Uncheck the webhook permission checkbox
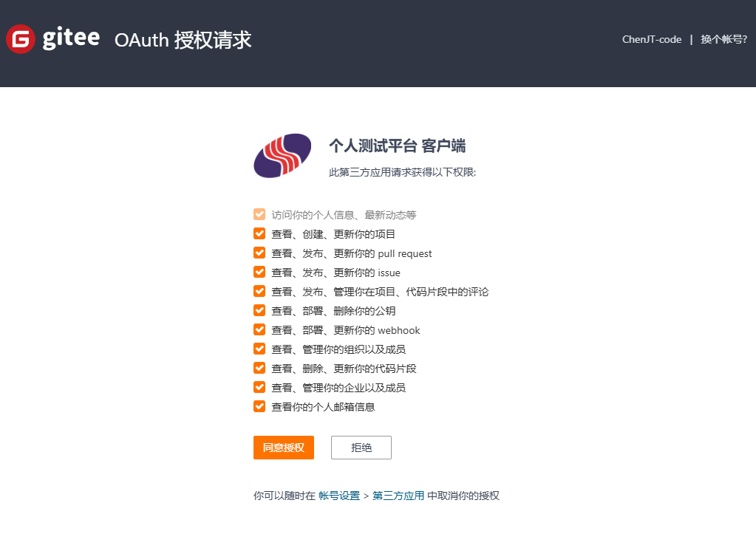 click(x=259, y=329)
